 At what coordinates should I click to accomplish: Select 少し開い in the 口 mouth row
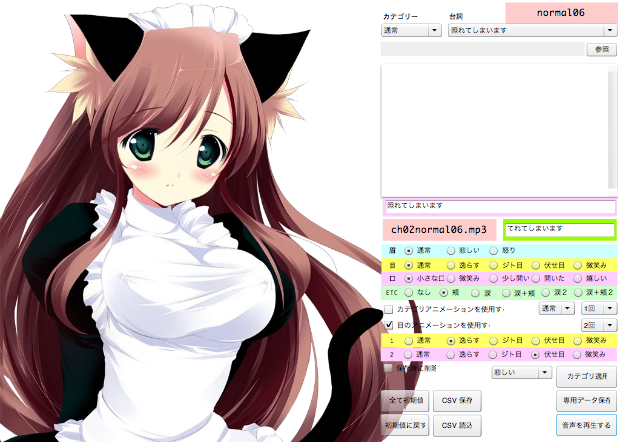[x=493, y=279]
